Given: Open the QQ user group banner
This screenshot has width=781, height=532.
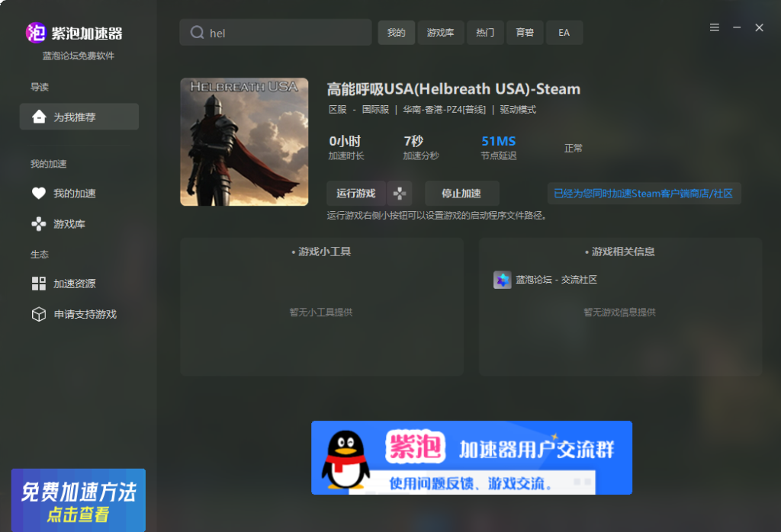Looking at the screenshot, I should (x=471, y=458).
